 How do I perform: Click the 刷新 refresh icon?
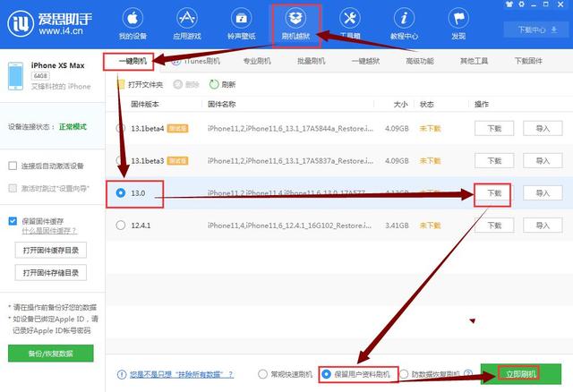[214, 84]
